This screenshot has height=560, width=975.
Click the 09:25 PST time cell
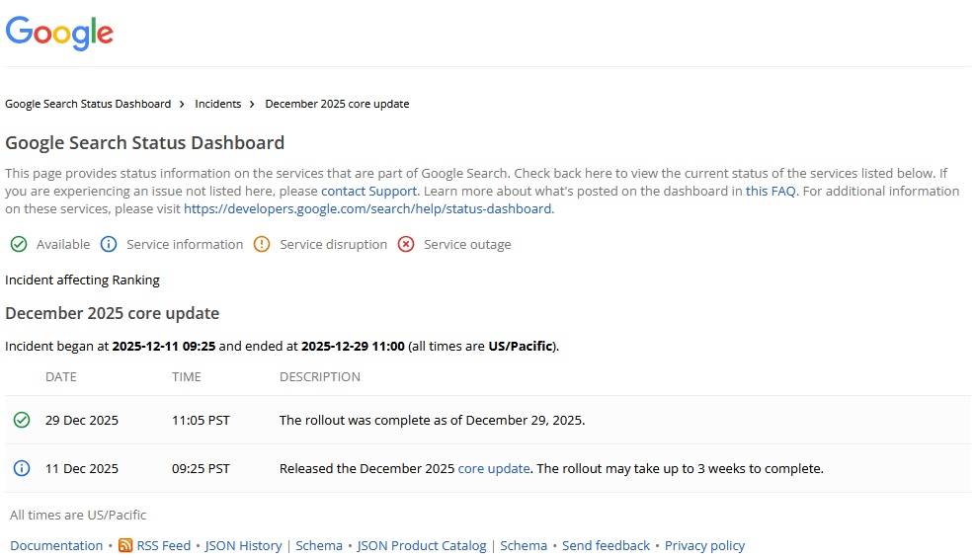pos(201,468)
